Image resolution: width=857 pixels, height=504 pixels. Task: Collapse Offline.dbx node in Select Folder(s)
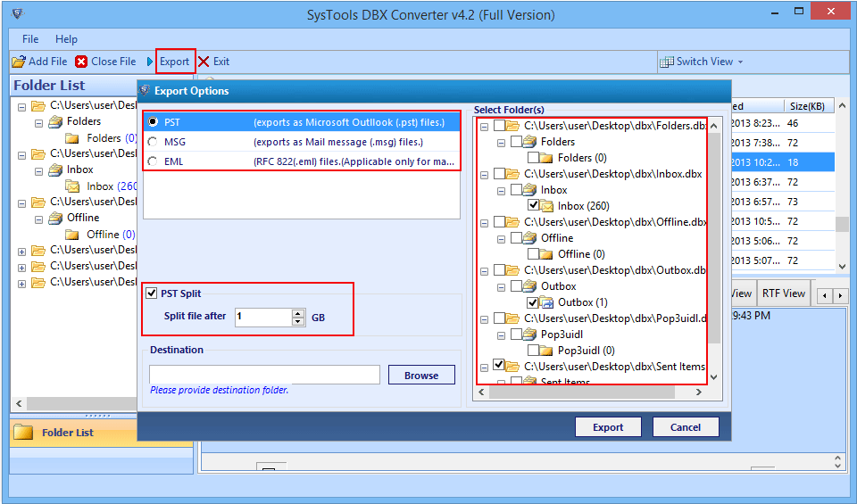(484, 223)
